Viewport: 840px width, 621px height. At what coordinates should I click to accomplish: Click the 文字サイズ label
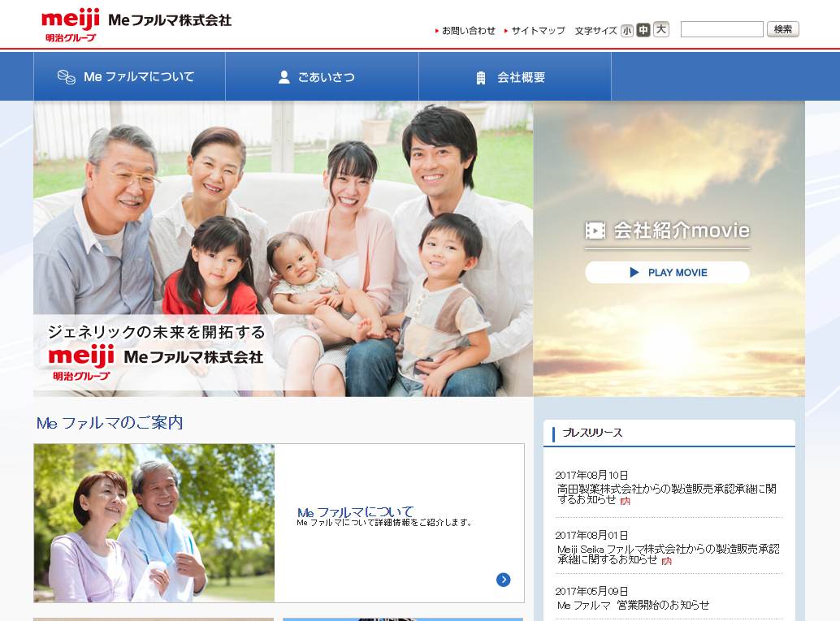point(595,31)
